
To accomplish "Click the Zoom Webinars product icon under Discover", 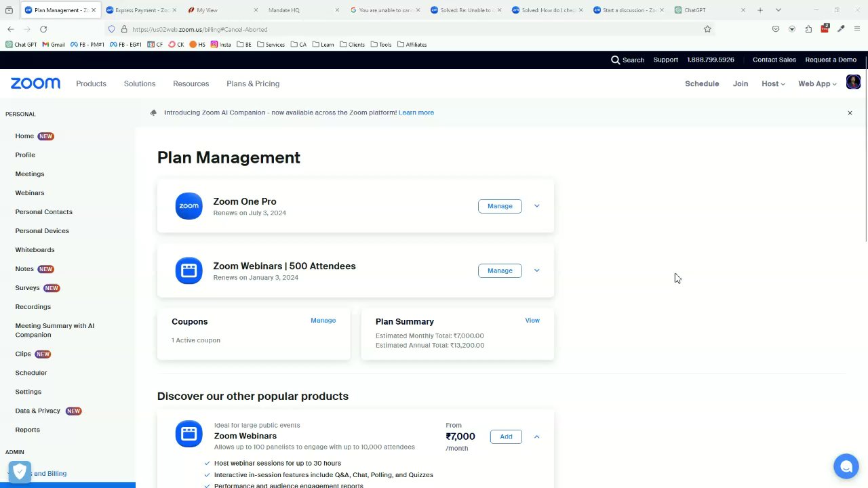I will point(189,434).
